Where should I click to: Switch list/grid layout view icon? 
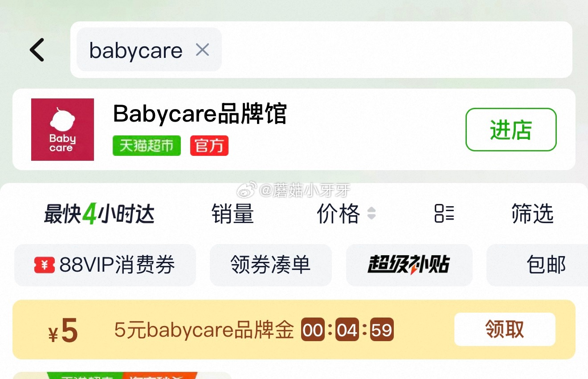[444, 214]
